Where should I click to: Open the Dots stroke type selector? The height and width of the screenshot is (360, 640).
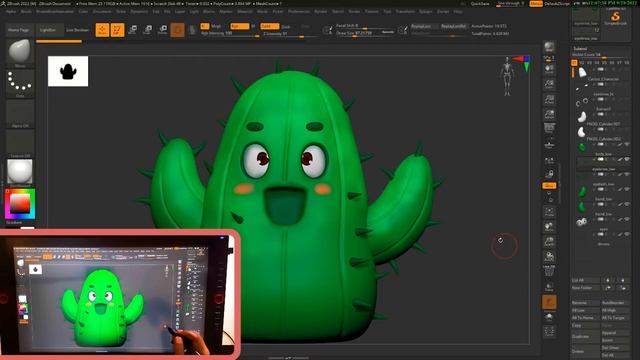pos(20,83)
